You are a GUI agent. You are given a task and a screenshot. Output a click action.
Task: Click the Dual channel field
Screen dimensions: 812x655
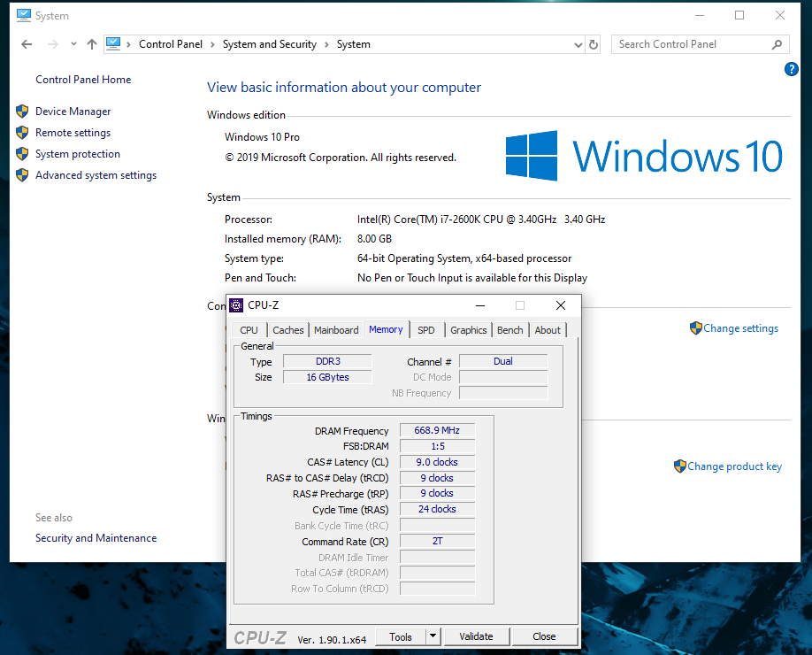point(503,361)
